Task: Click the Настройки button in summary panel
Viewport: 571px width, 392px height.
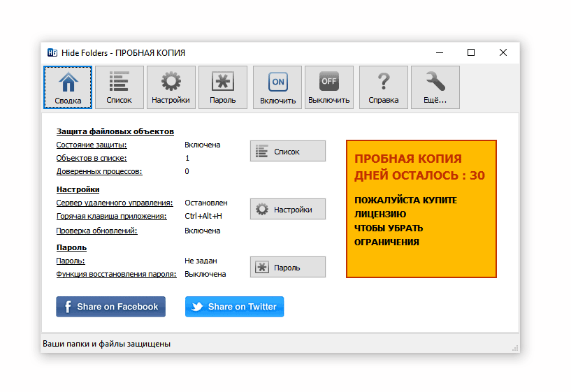Action: [287, 209]
